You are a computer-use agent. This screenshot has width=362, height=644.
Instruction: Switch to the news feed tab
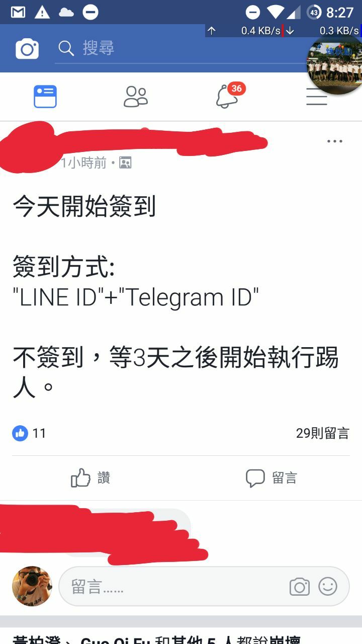pyautogui.click(x=45, y=96)
